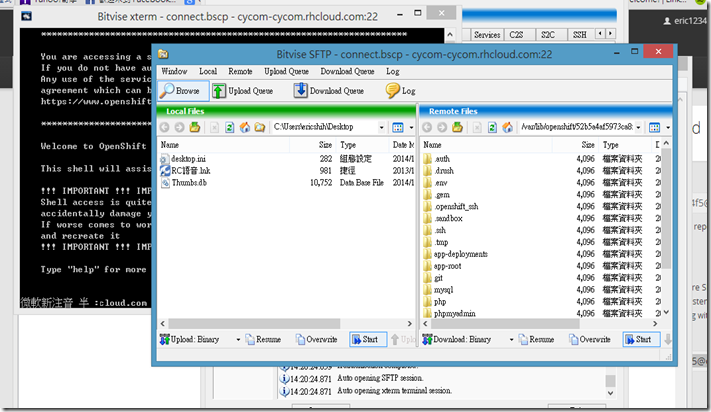Select the RC語音.lnk local file

tap(190, 171)
